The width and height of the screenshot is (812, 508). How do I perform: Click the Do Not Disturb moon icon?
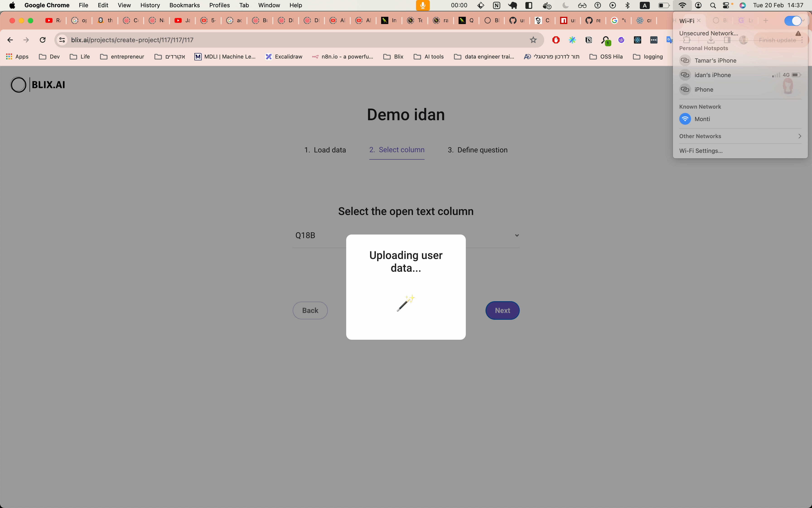click(565, 5)
